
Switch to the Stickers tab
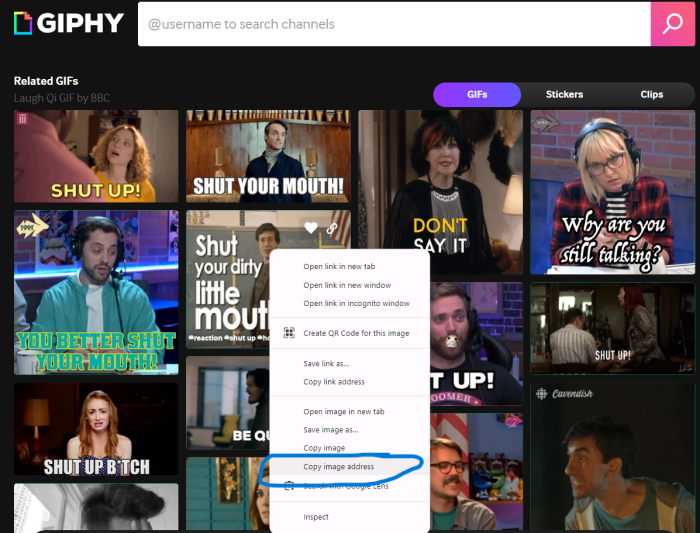[564, 95]
